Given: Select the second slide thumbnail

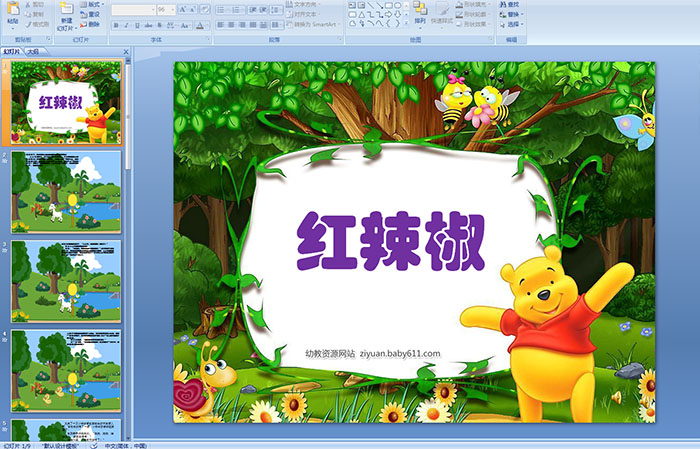Looking at the screenshot, I should coord(66,190).
